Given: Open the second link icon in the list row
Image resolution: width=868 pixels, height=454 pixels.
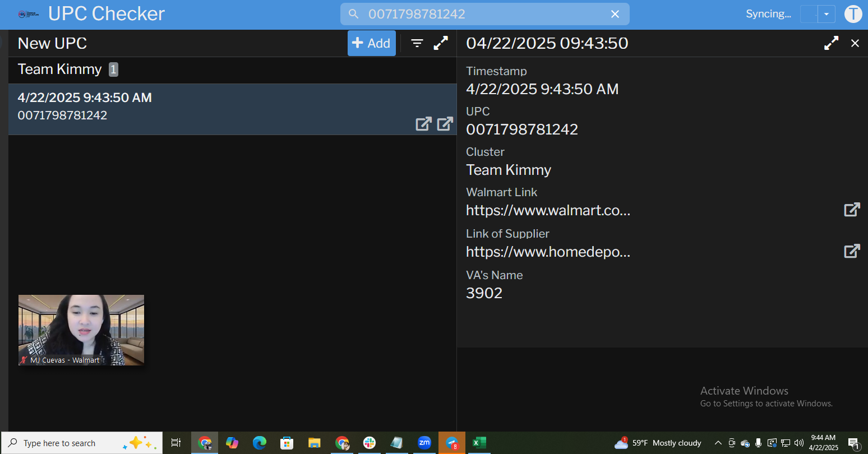Looking at the screenshot, I should (445, 124).
